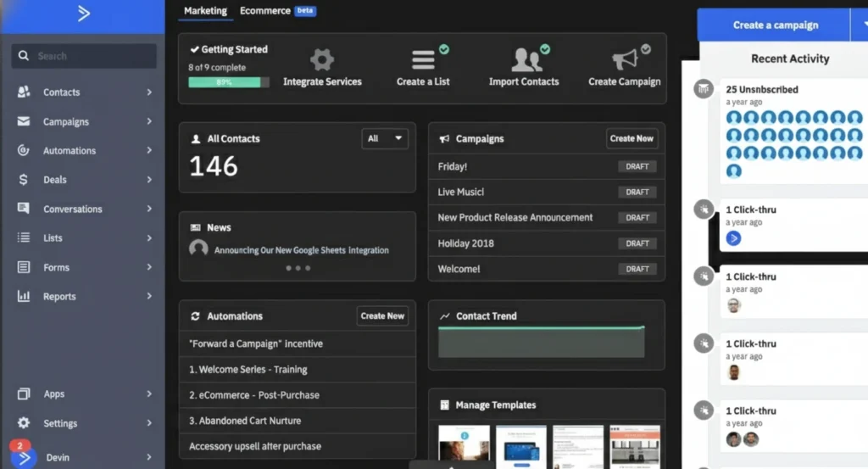Click the search magnifier icon
868x469 pixels.
click(23, 56)
